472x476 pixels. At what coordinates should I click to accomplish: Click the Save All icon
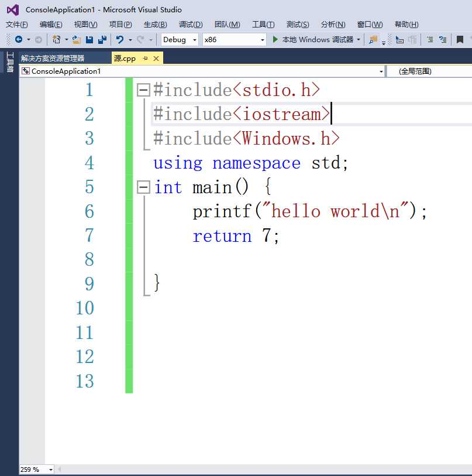click(x=102, y=39)
